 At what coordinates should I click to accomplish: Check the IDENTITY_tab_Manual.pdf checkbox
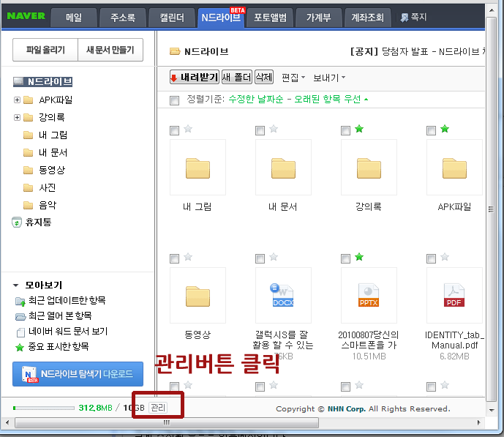pyautogui.click(x=431, y=258)
